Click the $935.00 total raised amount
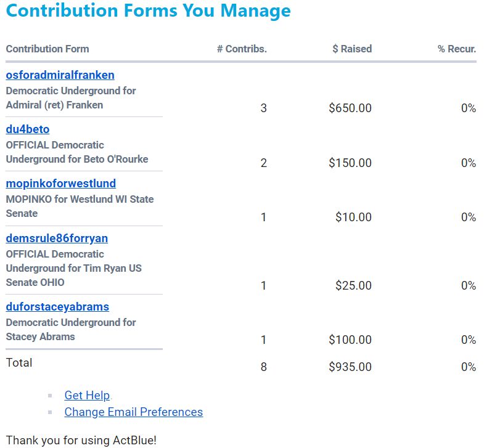This screenshot has width=484, height=448. [x=350, y=367]
